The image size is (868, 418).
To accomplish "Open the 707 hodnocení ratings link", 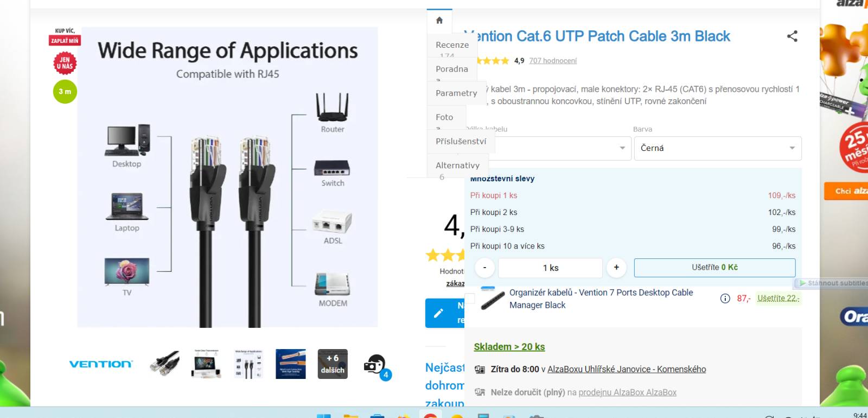I will coord(553,61).
